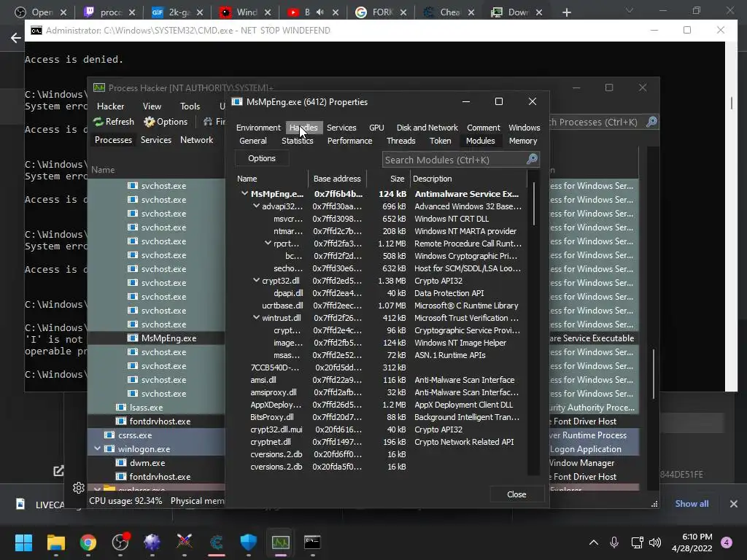Open OBS Studio from taskbar

point(120,542)
